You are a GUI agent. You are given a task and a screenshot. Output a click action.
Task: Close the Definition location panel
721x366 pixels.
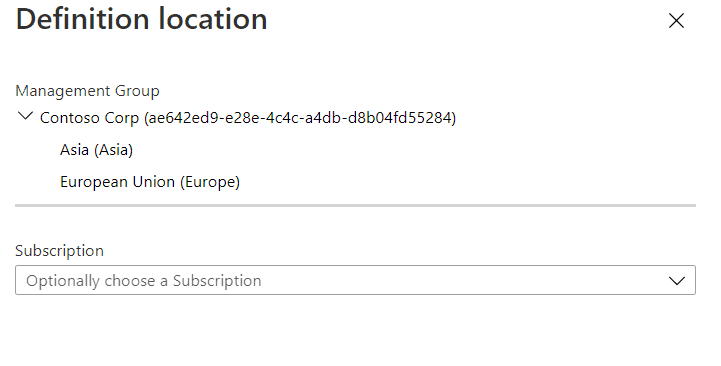676,21
